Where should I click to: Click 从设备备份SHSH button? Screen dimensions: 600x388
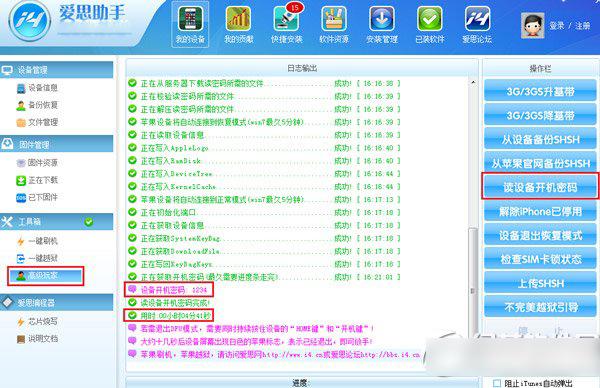pyautogui.click(x=540, y=139)
